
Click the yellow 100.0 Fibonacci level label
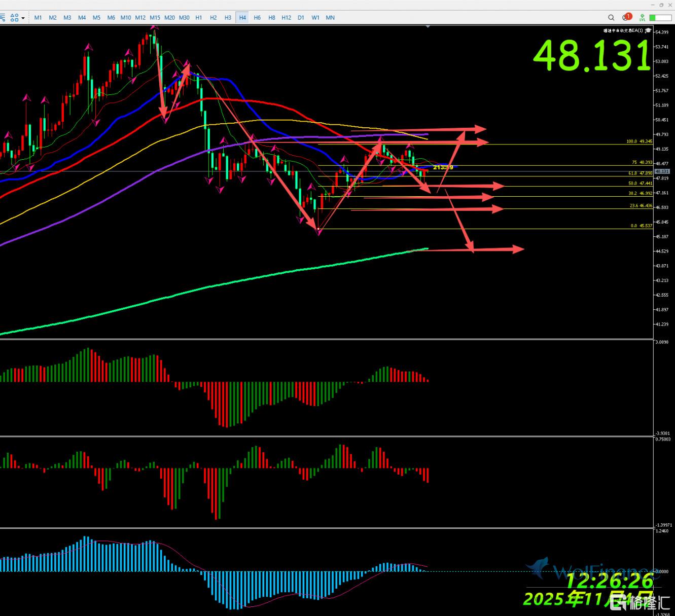(x=638, y=141)
